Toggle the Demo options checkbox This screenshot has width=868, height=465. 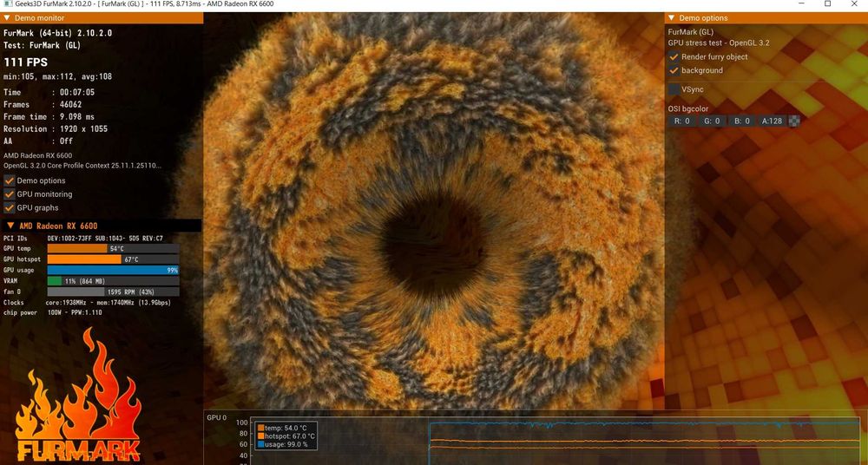(x=10, y=180)
